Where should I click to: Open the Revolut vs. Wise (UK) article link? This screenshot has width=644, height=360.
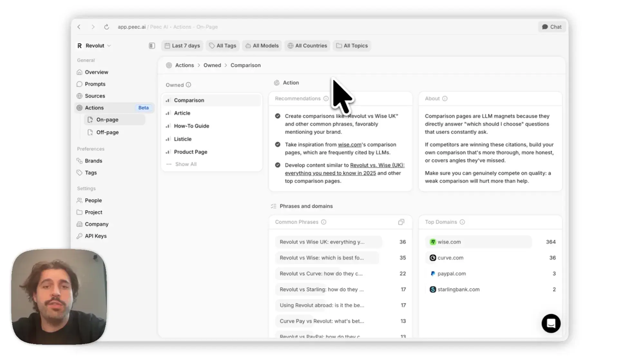[345, 169]
